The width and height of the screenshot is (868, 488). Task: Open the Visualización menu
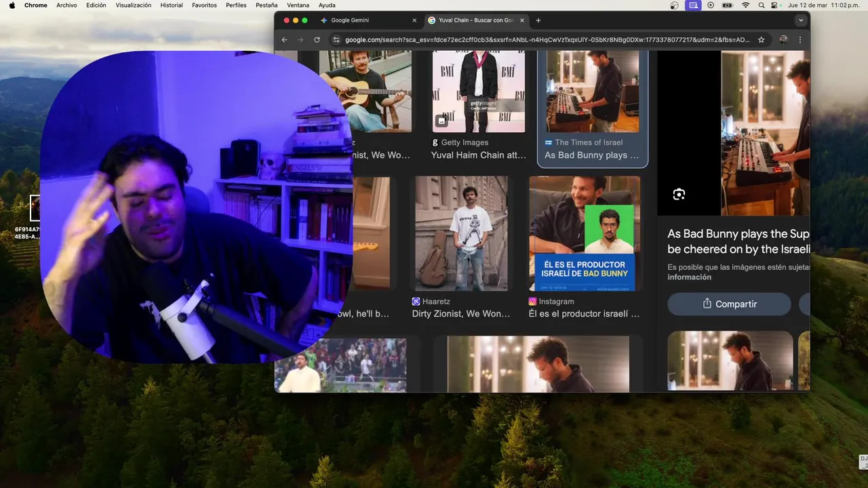(134, 5)
